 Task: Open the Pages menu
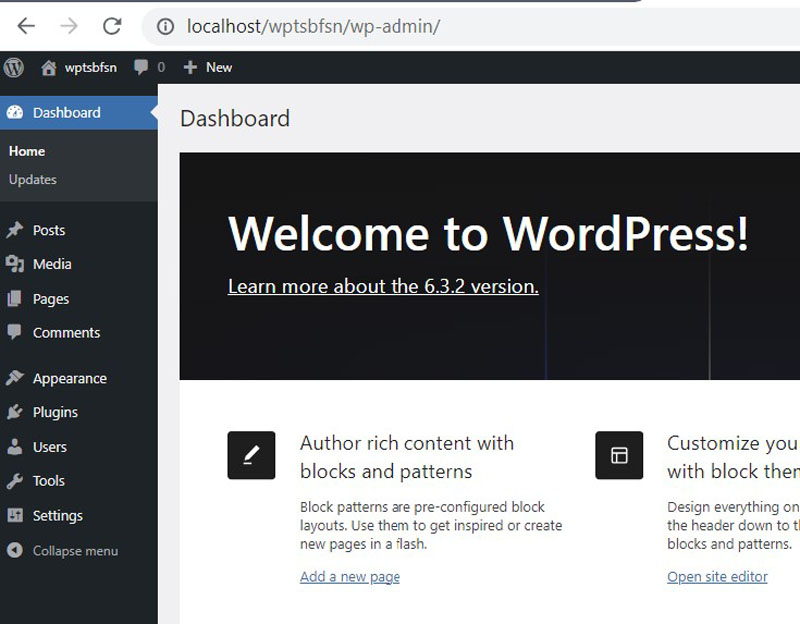click(x=51, y=299)
